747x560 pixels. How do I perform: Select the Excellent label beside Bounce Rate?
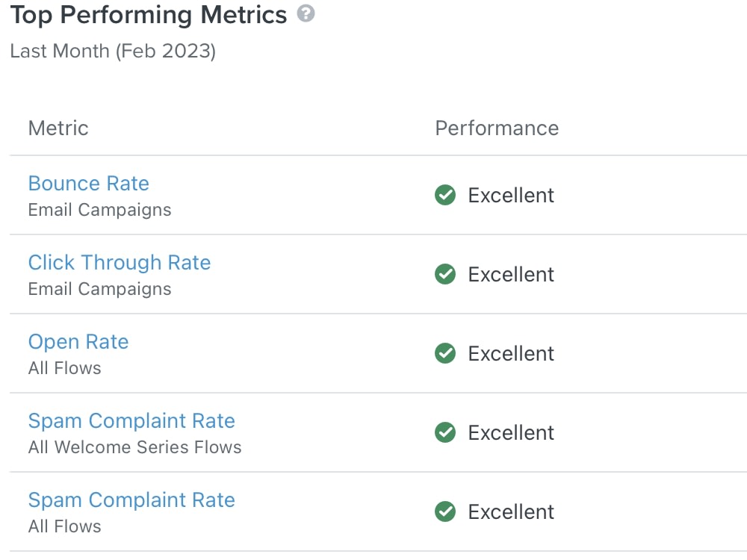tap(511, 195)
